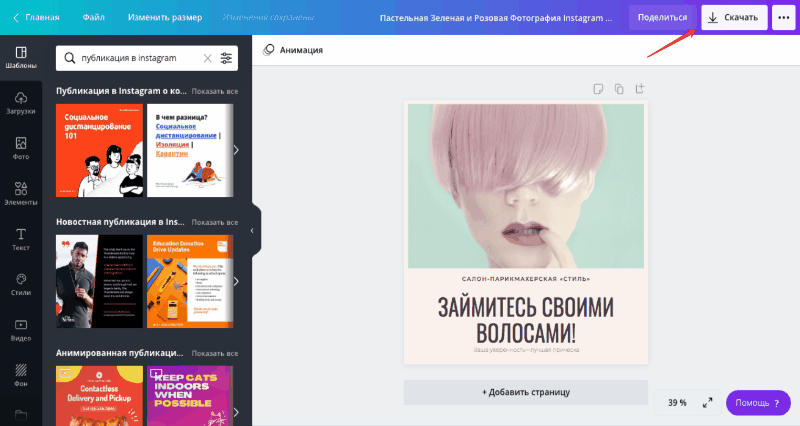Show all Новостная публикация templates
Screen dimensions: 800x426
(215, 222)
